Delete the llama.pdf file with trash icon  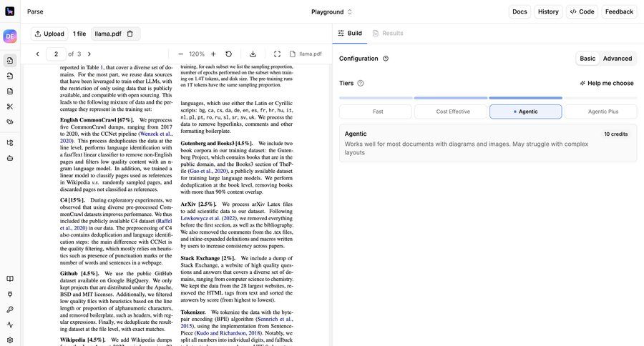click(x=130, y=34)
